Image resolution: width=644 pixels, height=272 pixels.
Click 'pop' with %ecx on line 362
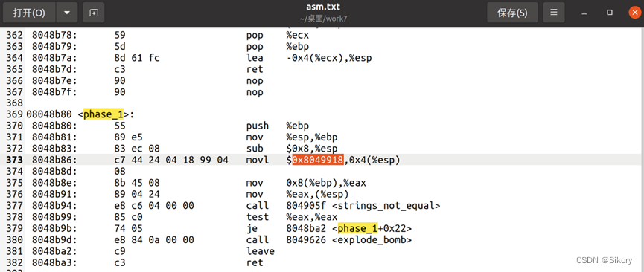(255, 35)
